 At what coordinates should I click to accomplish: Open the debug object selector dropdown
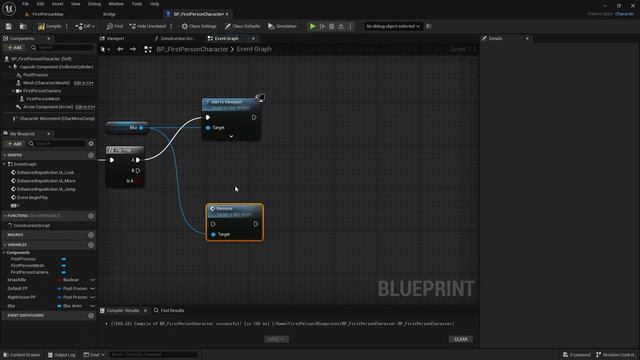(x=392, y=26)
